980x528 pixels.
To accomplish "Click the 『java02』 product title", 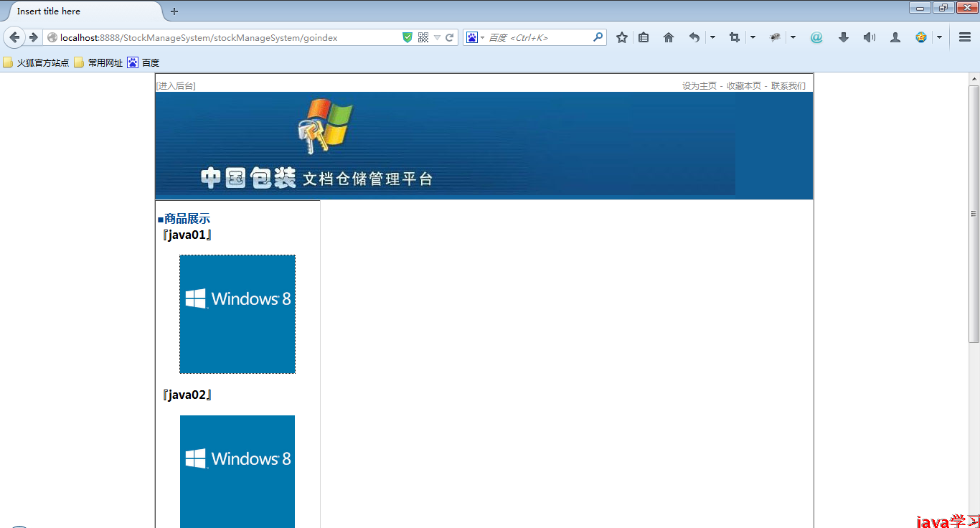I will 187,395.
